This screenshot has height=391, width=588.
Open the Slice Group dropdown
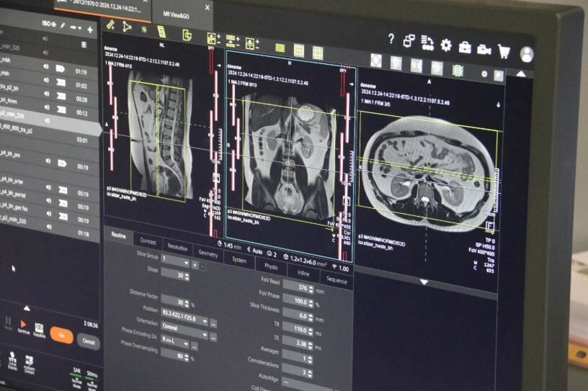pyautogui.click(x=176, y=260)
